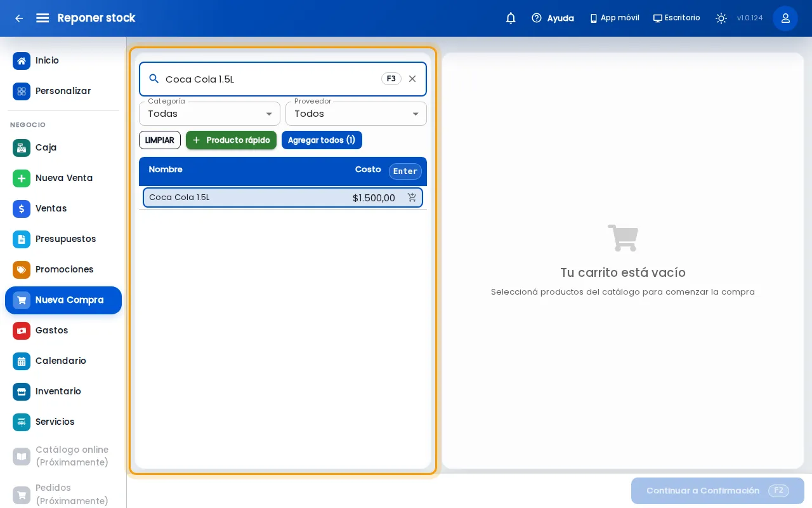Click the Gastos money icon
812x508 pixels.
[22, 330]
